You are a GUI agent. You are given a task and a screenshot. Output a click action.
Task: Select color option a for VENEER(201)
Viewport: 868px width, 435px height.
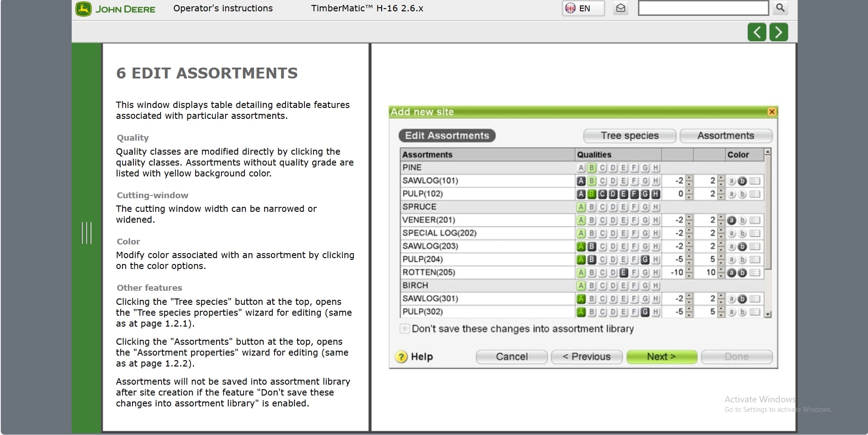[731, 220]
